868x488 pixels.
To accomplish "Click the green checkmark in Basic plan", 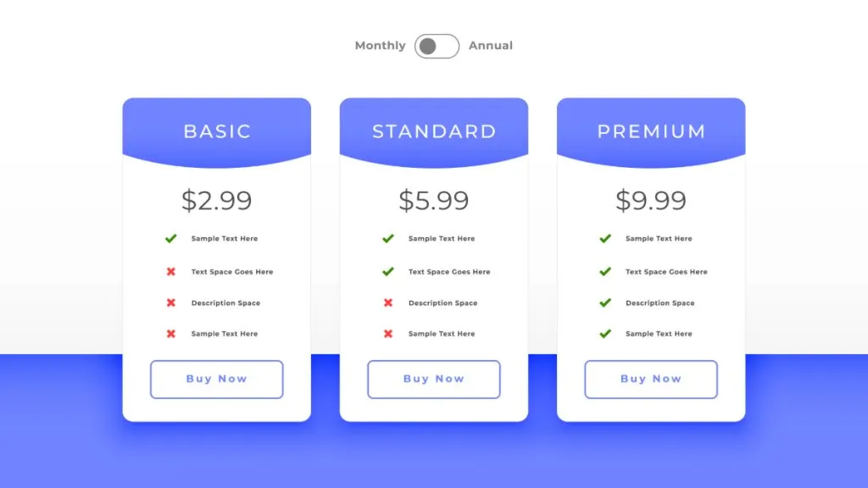I will [x=170, y=239].
